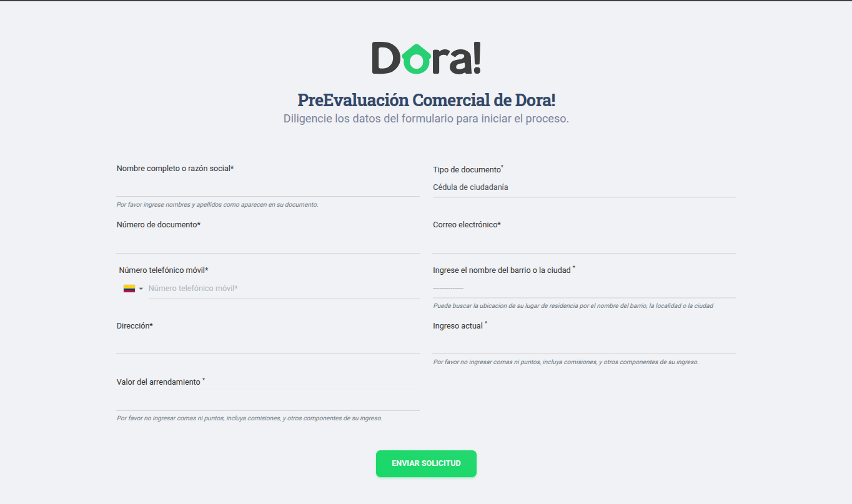
Task: Click the 'Número telefónico móvil*' label above field
Action: pos(164,270)
